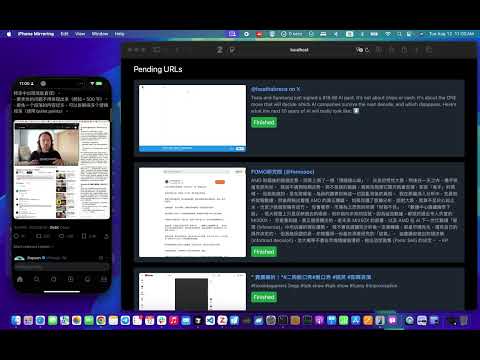Image resolution: width=480 pixels, height=360 pixels.
Task: Go back in the Safari window
Action: pyautogui.click(x=178, y=50)
